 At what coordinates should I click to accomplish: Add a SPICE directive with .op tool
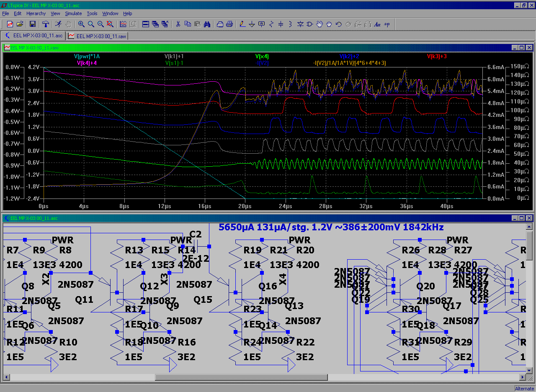pos(386,24)
